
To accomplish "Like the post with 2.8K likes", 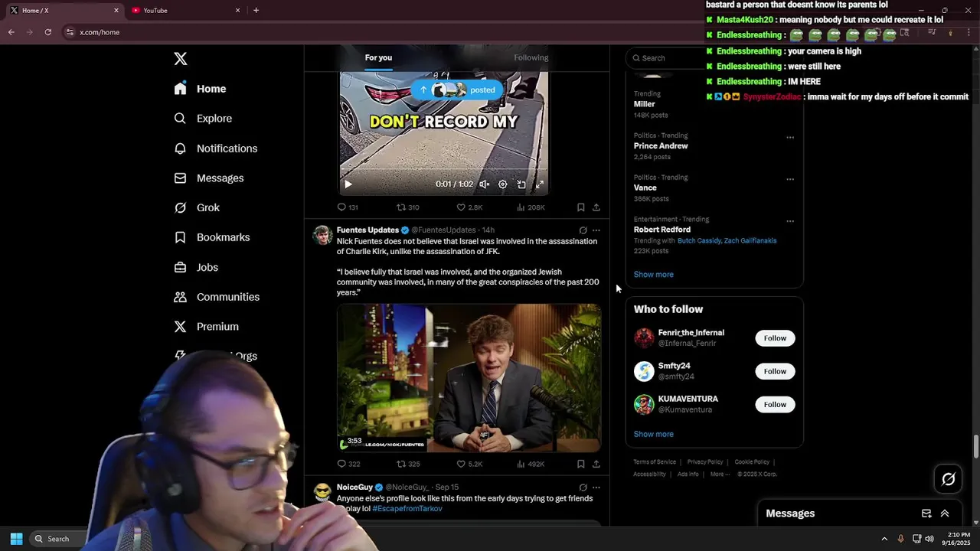I will click(469, 207).
